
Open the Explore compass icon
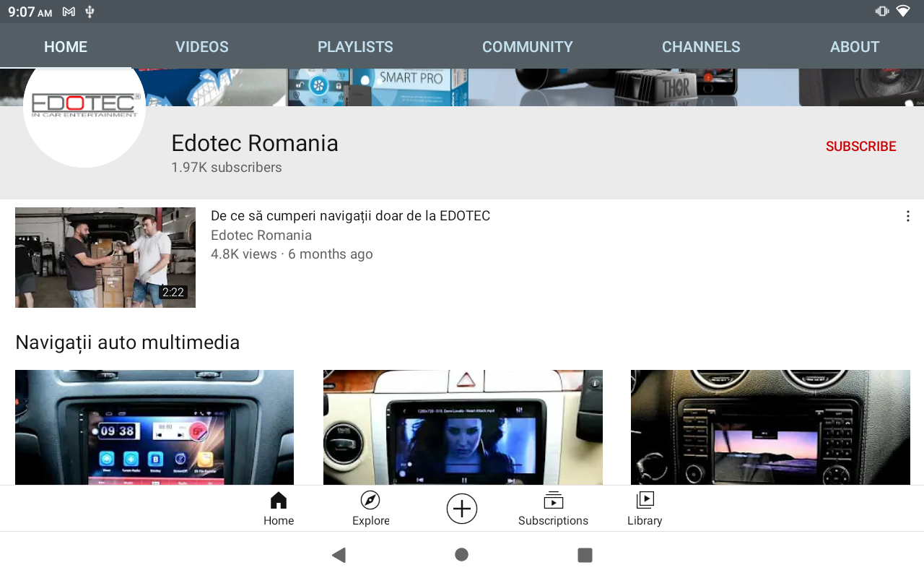[370, 500]
